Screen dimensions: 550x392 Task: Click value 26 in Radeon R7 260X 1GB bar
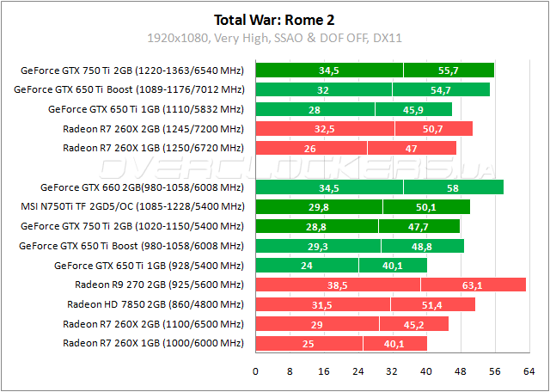click(x=310, y=149)
